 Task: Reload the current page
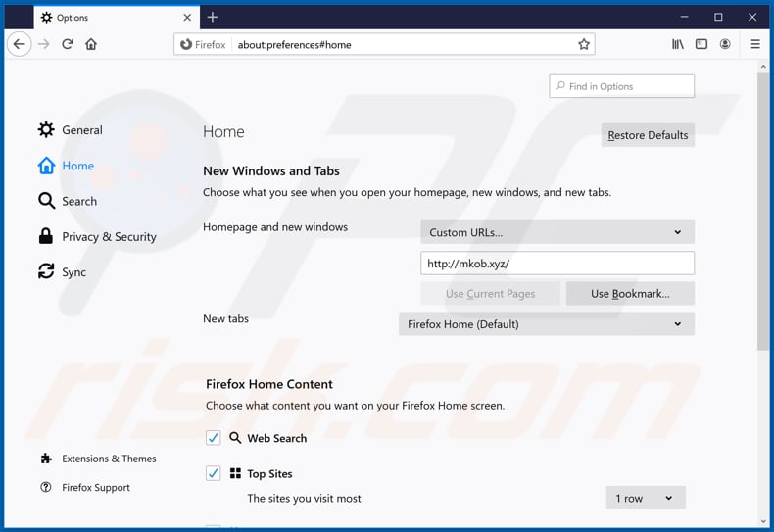tap(68, 44)
